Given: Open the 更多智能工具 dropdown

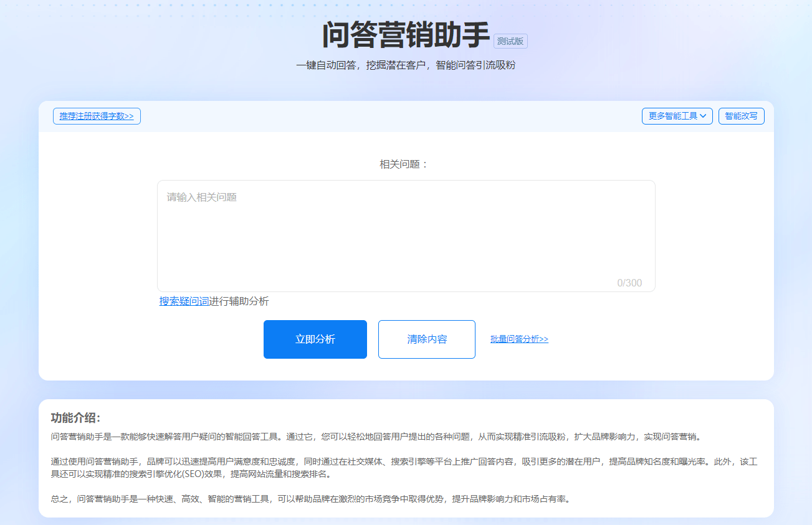Looking at the screenshot, I should click(x=673, y=116).
